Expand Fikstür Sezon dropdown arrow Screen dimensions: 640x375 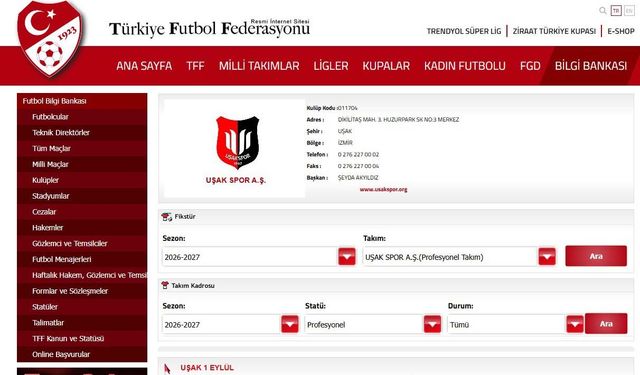point(347,257)
